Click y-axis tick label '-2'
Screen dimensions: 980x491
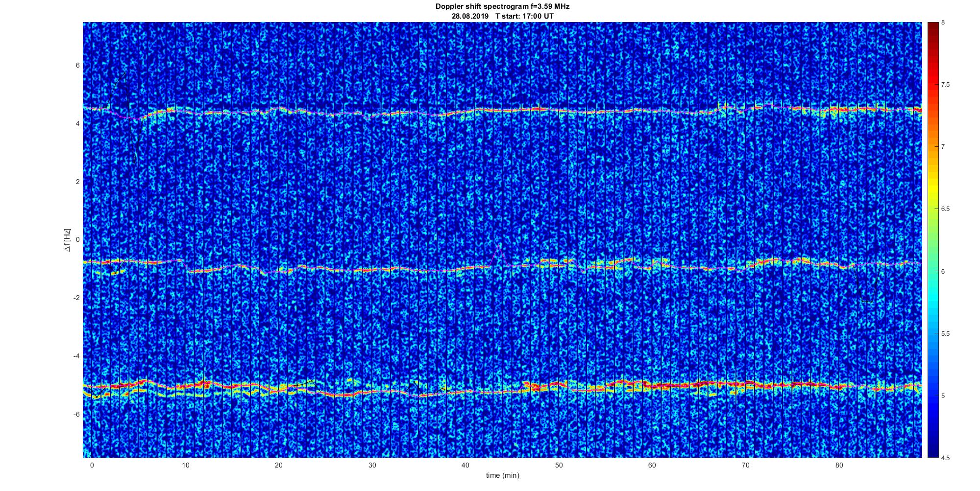(x=77, y=298)
